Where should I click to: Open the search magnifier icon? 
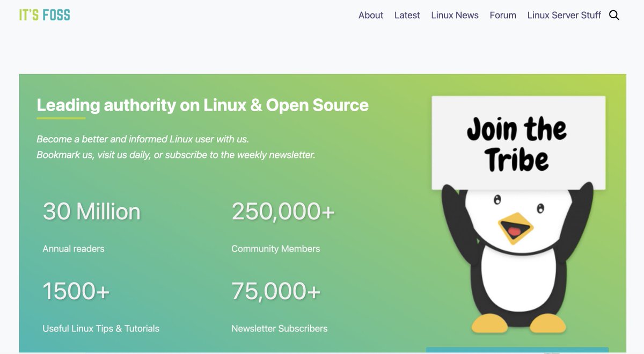(614, 15)
